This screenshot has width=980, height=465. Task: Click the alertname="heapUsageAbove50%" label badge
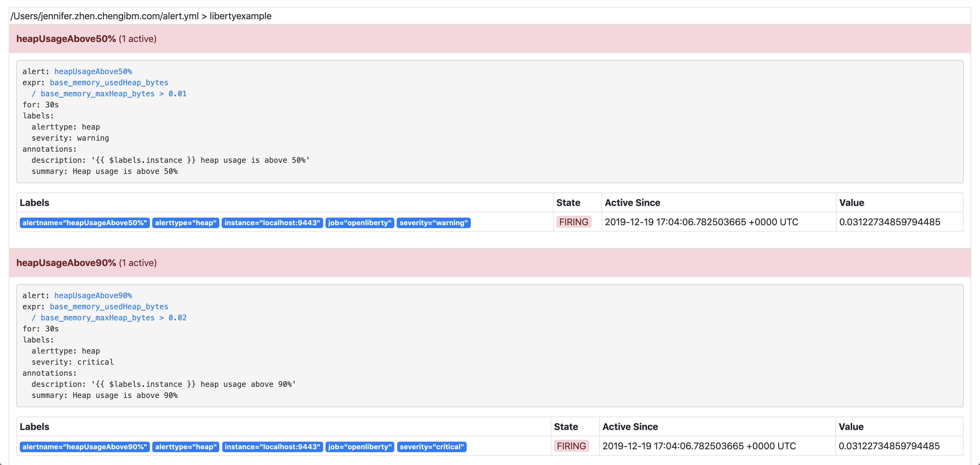pos(85,223)
